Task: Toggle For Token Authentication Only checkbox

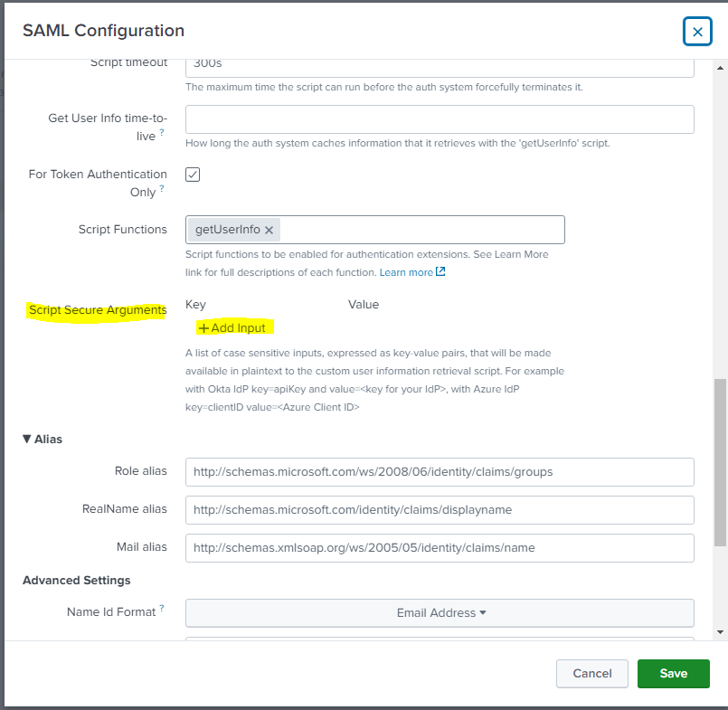Action: [193, 175]
